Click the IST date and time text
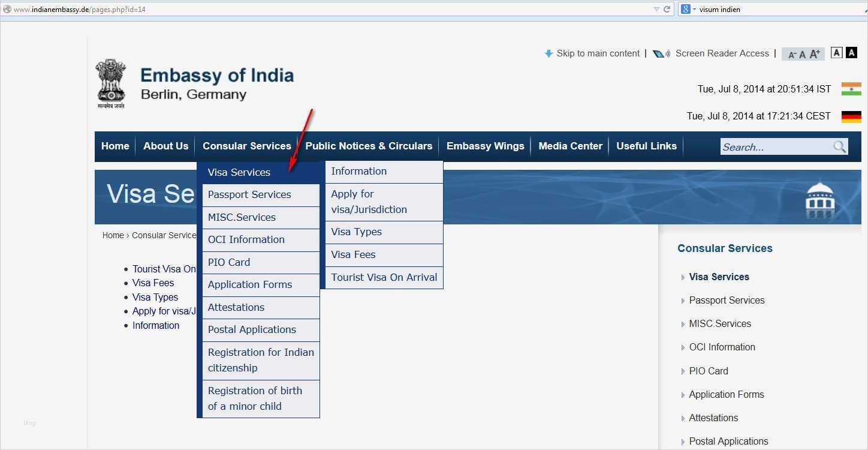This screenshot has height=450, width=868. coord(764,89)
